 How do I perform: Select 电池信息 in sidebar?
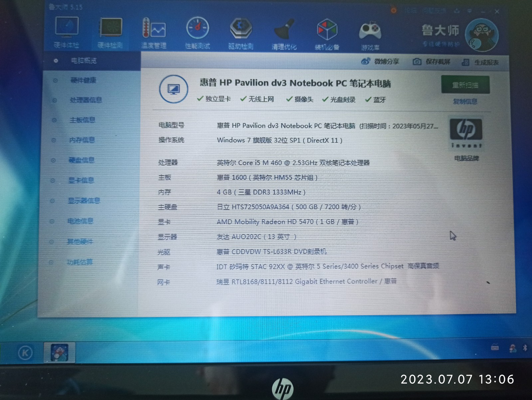click(x=81, y=221)
